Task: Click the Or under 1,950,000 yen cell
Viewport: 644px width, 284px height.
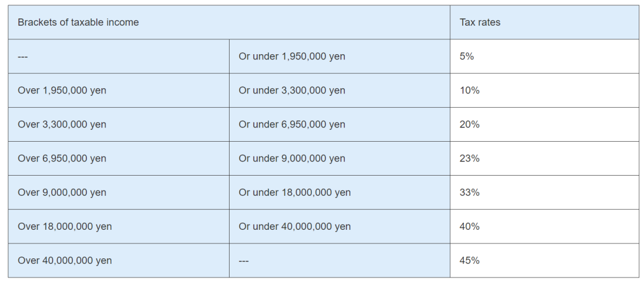Action: point(340,57)
